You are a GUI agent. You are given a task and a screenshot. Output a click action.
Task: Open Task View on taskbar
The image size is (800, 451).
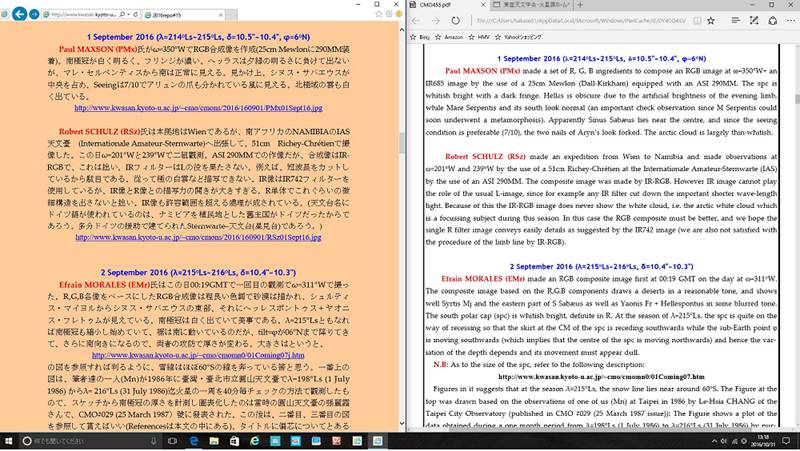click(172, 441)
